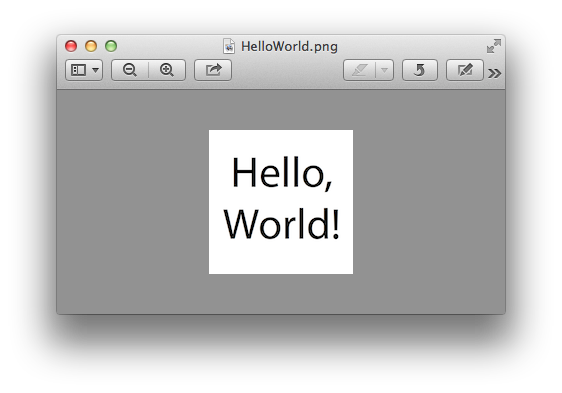
Task: Click empty toolbar space right of Share
Action: pyautogui.click(x=287, y=70)
